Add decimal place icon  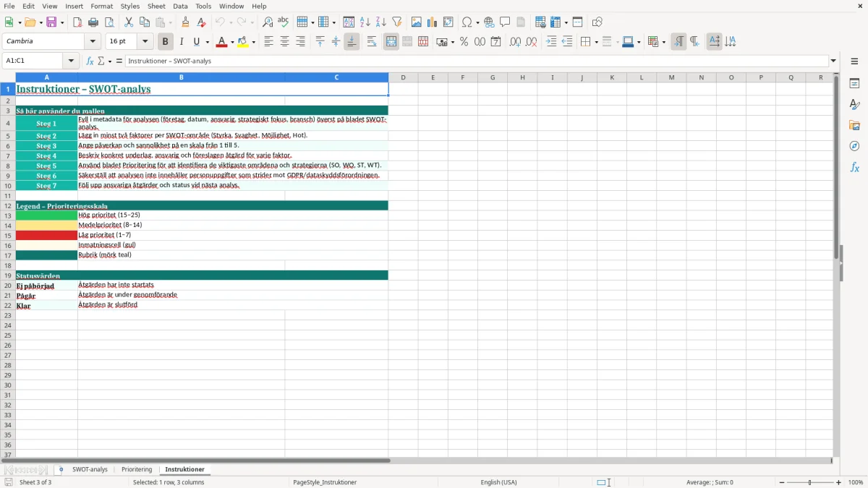[x=515, y=42]
